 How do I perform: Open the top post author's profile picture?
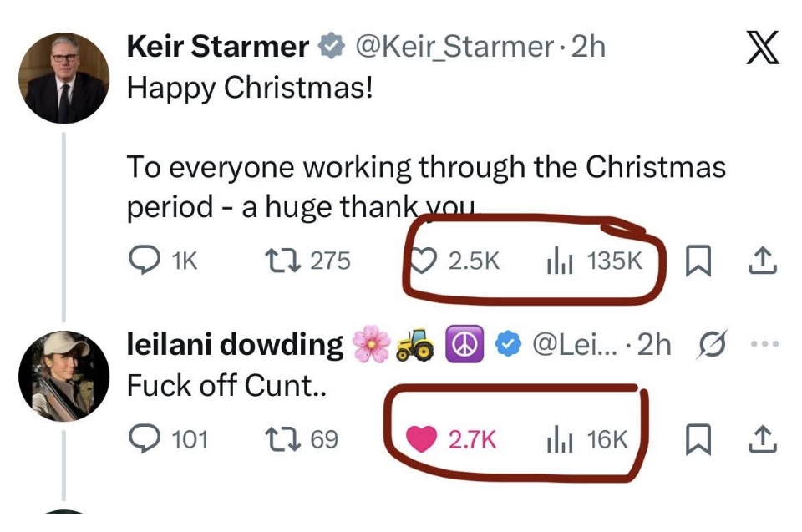(64, 80)
